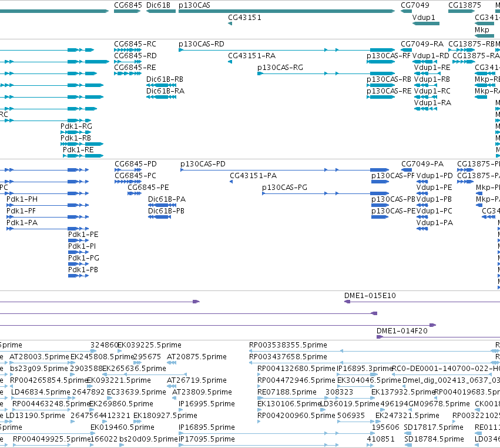Click EST SD17817.5prime
The height and width of the screenshot is (448, 500).
(x=434, y=427)
